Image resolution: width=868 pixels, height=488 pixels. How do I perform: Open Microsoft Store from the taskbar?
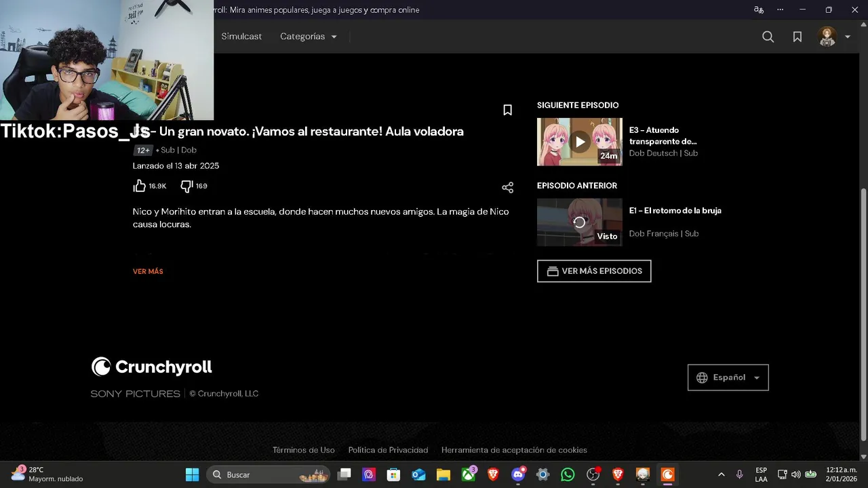[x=393, y=474]
